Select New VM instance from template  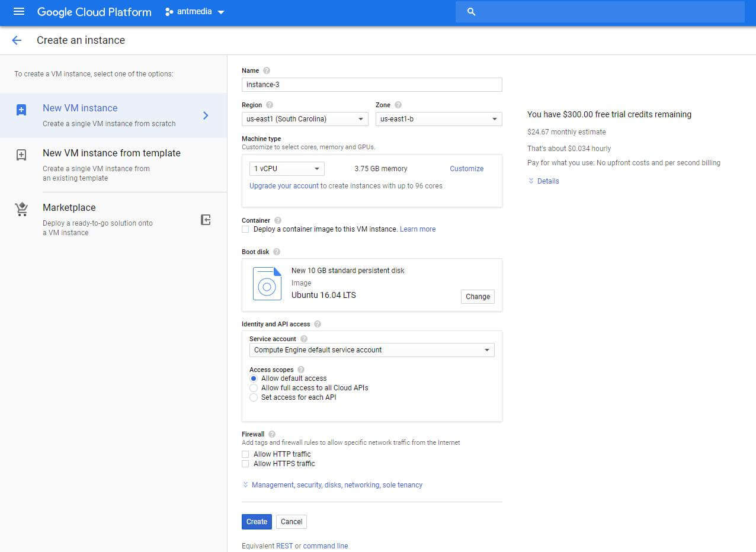click(x=113, y=165)
